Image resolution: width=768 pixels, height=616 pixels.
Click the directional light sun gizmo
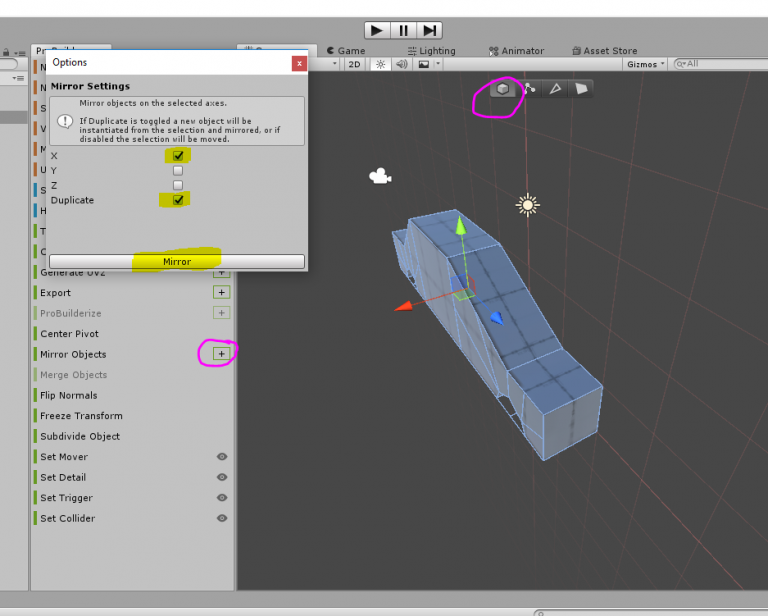point(528,205)
